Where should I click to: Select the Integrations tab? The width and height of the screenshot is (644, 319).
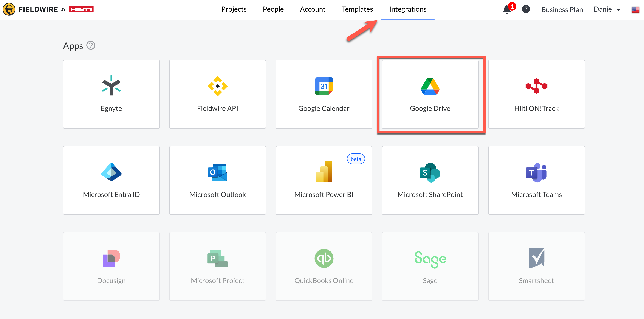pos(407,9)
